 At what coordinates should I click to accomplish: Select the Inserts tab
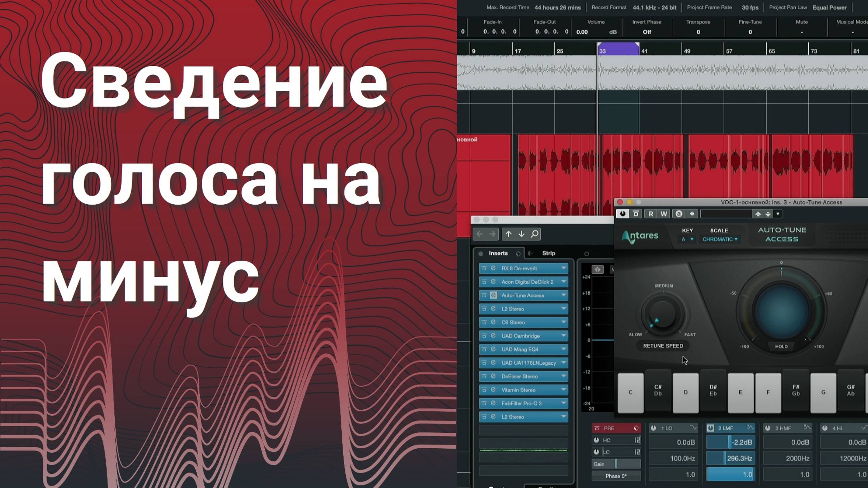pos(499,253)
